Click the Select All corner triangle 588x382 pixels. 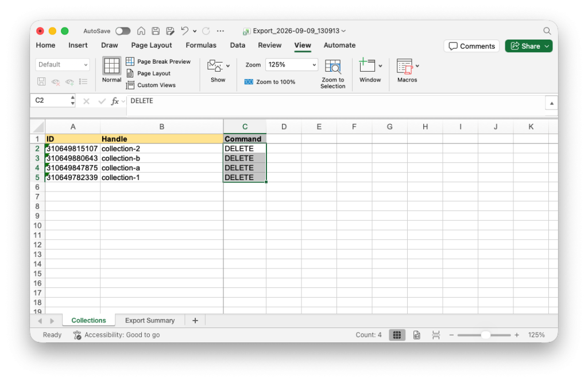37,127
